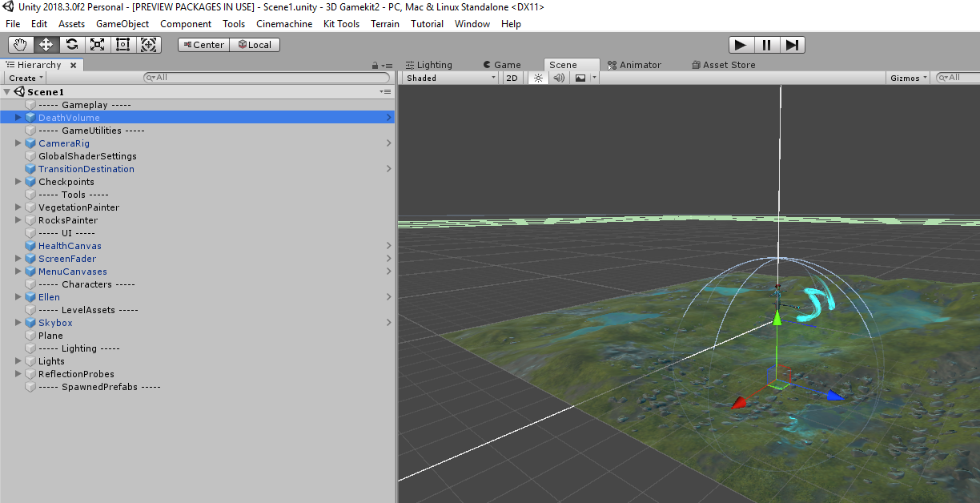Select the Rotate tool
The image size is (980, 503).
[72, 45]
